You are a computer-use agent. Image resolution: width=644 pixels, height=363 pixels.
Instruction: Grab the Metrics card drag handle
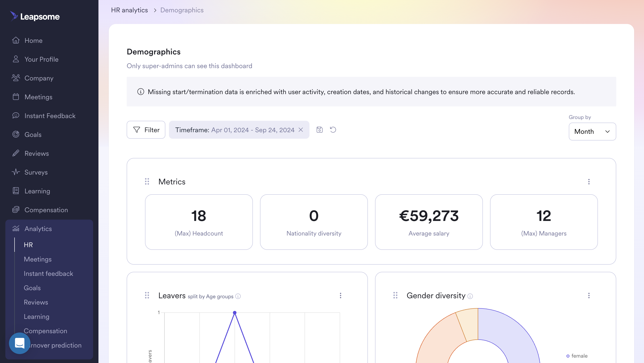[x=147, y=181]
